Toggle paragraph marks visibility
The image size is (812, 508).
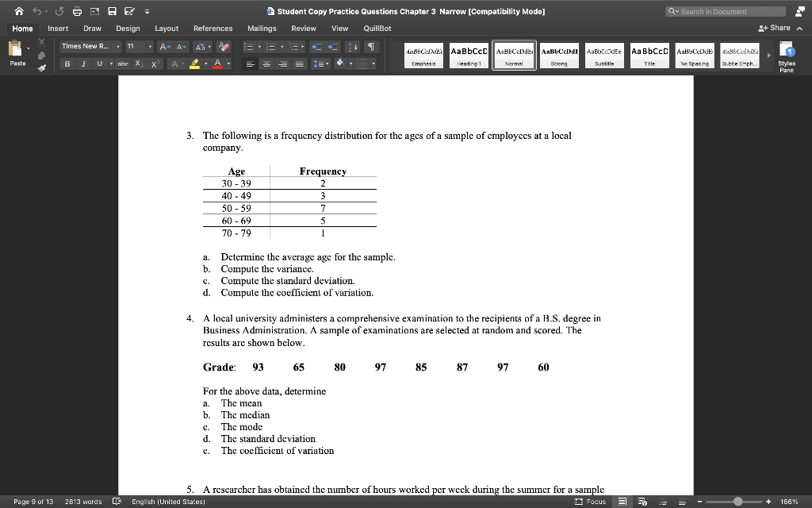[371, 47]
